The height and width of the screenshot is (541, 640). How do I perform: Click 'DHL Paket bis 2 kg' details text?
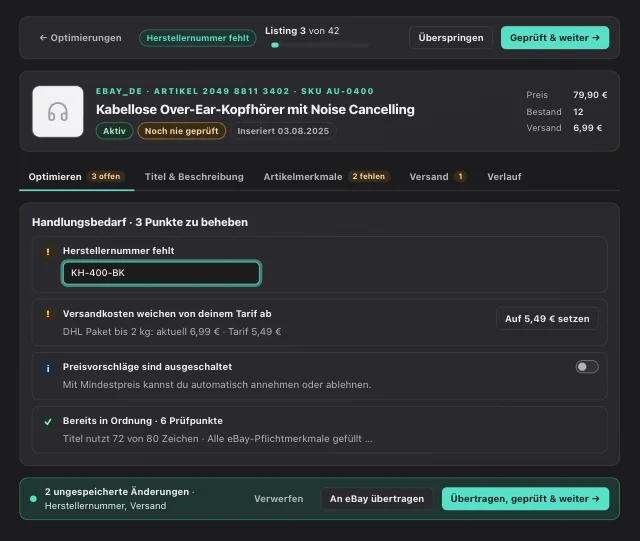point(172,332)
